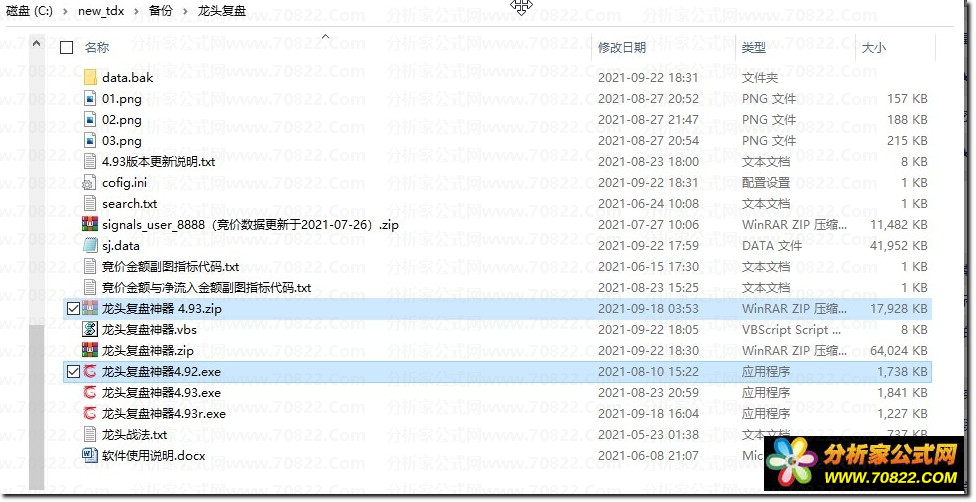Click the 4.93版本更新说明.txt document icon
976x502 pixels.
[x=90, y=161]
